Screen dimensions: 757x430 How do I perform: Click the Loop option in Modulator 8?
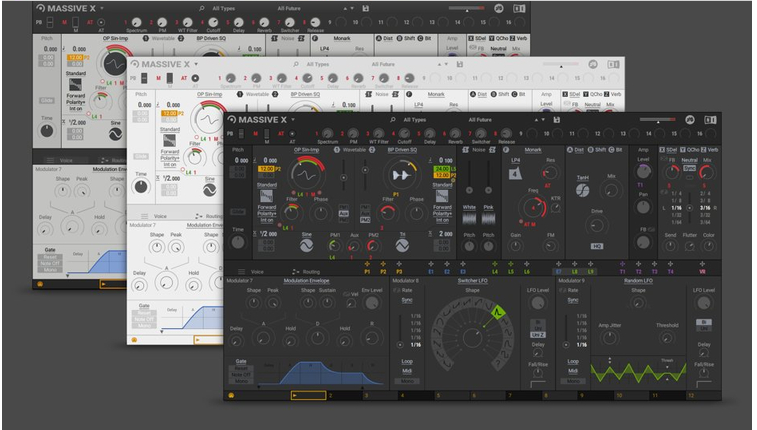pos(407,361)
